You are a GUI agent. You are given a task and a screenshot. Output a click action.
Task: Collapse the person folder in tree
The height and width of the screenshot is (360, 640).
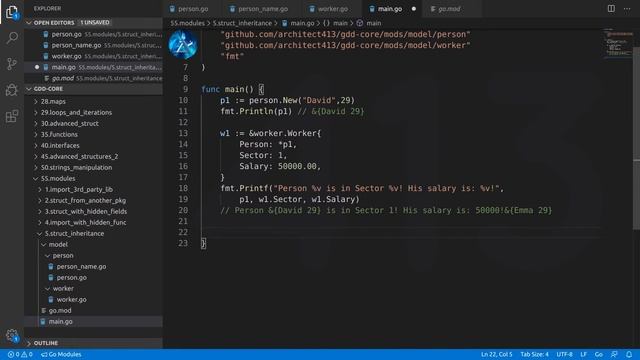tap(93, 256)
